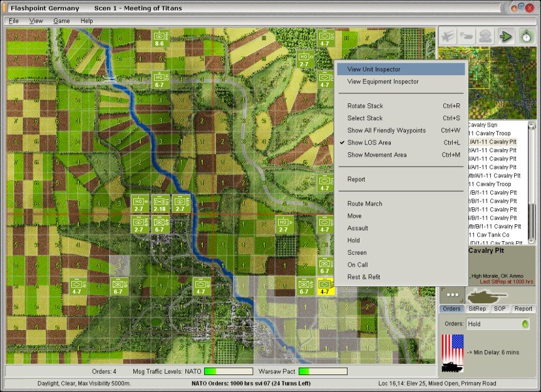541x392 pixels.
Task: Click the tank silhouette unit image
Action: coord(487,296)
